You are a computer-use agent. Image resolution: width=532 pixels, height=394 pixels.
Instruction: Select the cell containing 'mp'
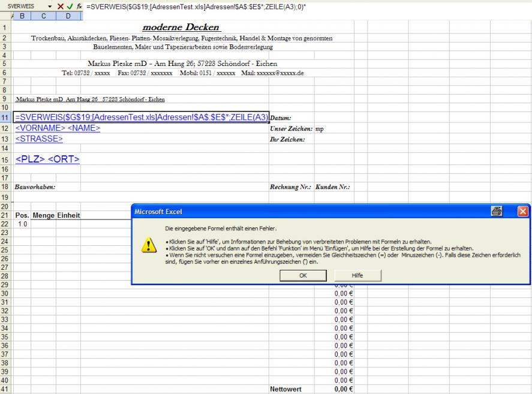point(319,129)
